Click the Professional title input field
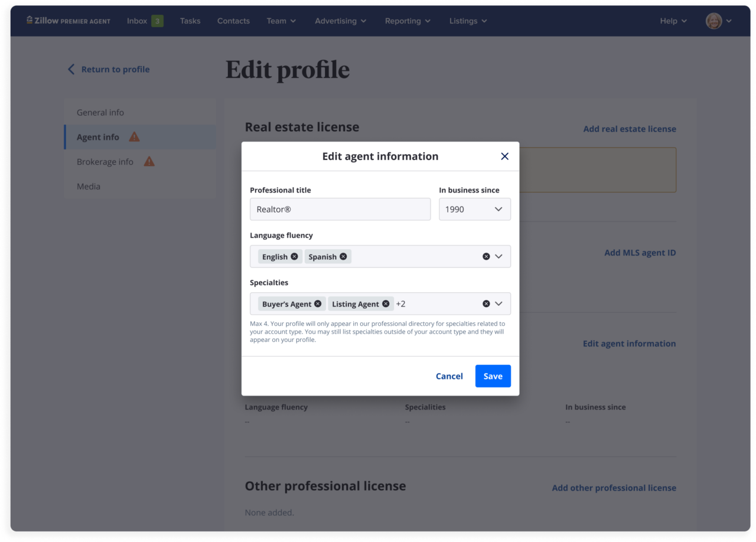 click(340, 210)
